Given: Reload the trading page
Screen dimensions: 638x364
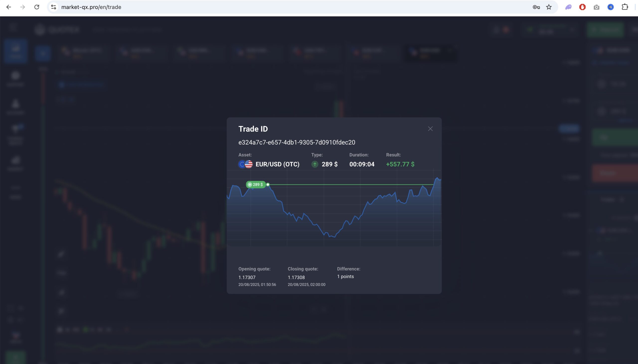Looking at the screenshot, I should click(37, 7).
